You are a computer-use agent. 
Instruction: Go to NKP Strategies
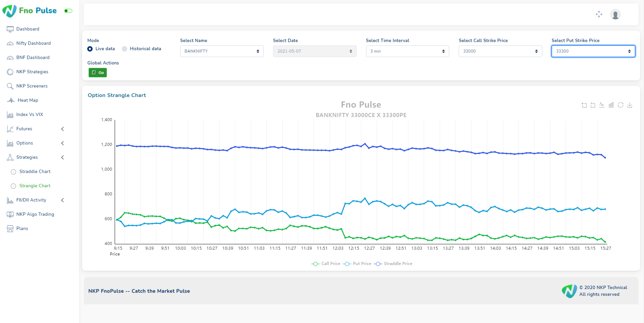[x=32, y=72]
